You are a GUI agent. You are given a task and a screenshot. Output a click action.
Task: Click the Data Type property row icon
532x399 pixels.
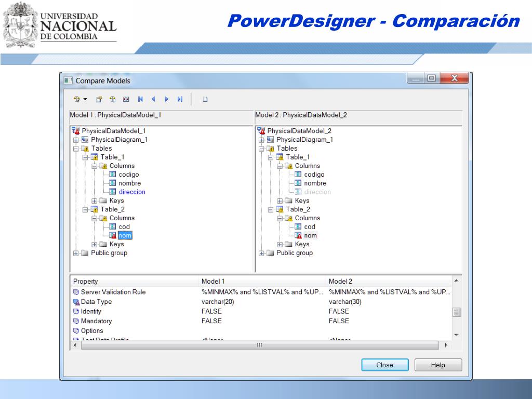[76, 302]
